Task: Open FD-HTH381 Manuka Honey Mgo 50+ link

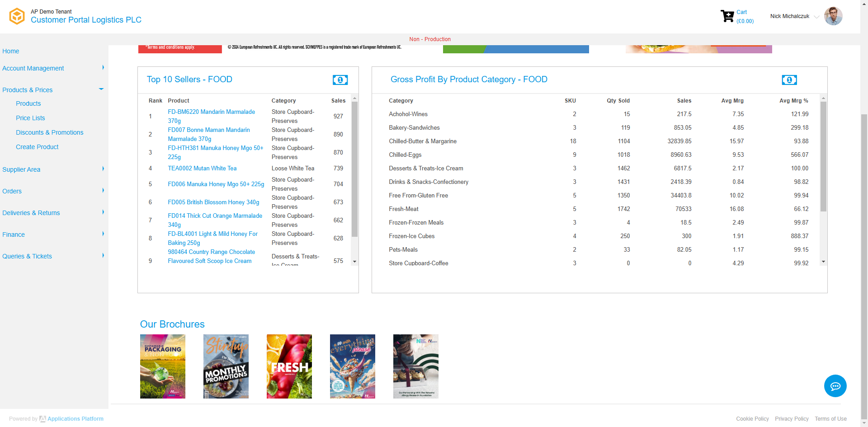Action: click(x=215, y=152)
